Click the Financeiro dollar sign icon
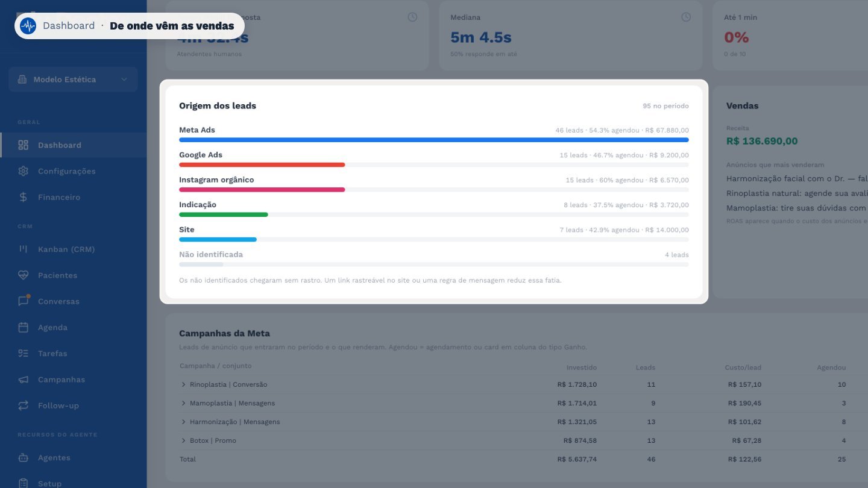The image size is (868, 488). pyautogui.click(x=24, y=197)
